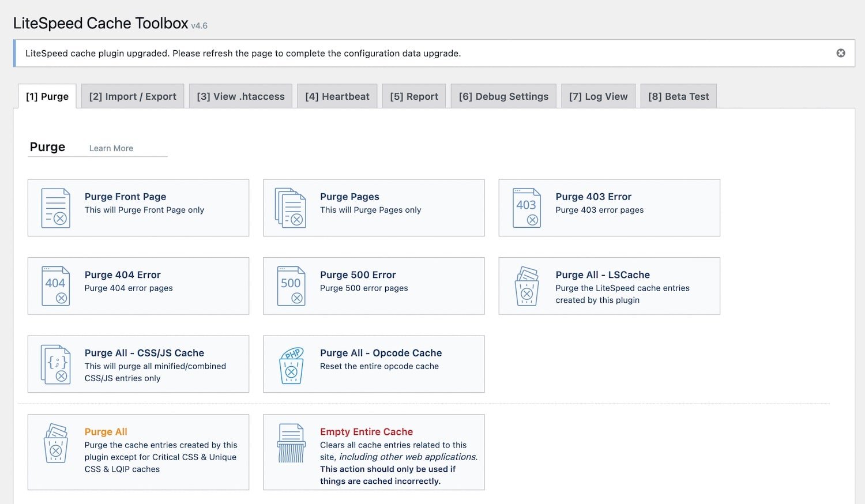Click the Purge All - LSCache title
The image size is (865, 504).
point(603,275)
